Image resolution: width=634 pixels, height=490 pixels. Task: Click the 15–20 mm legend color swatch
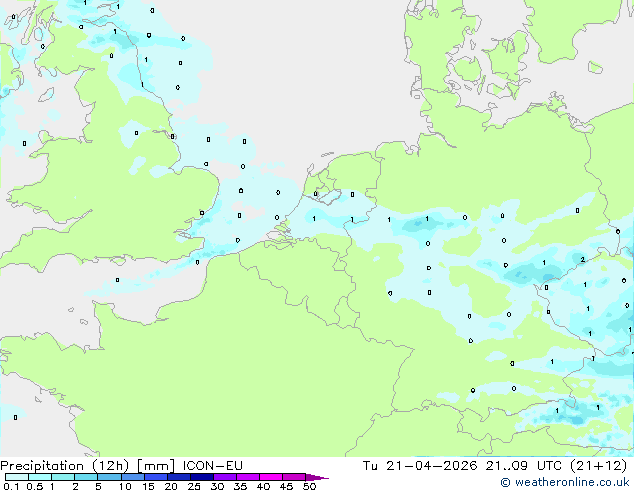coord(155,477)
